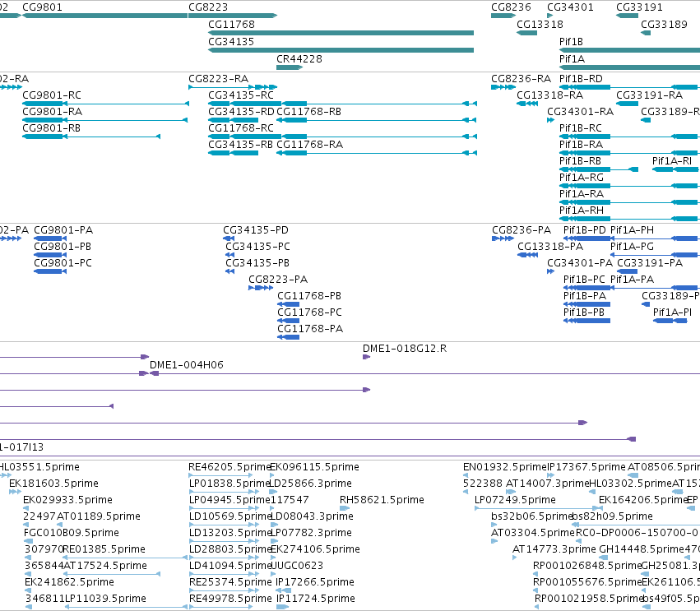The height and width of the screenshot is (611, 700).
Task: Select the UUGC0623 EST label
Action: pos(297,567)
